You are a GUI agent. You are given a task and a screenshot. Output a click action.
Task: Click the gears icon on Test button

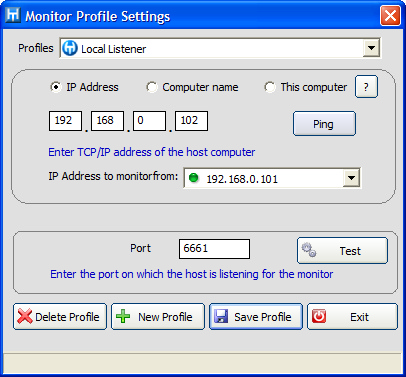coord(309,250)
